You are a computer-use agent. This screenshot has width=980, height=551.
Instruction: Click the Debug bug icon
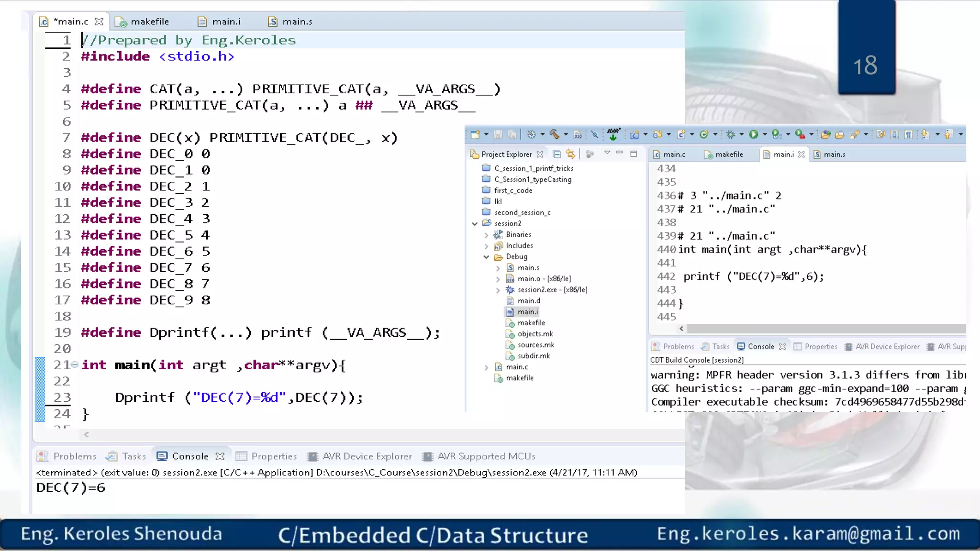(x=730, y=134)
